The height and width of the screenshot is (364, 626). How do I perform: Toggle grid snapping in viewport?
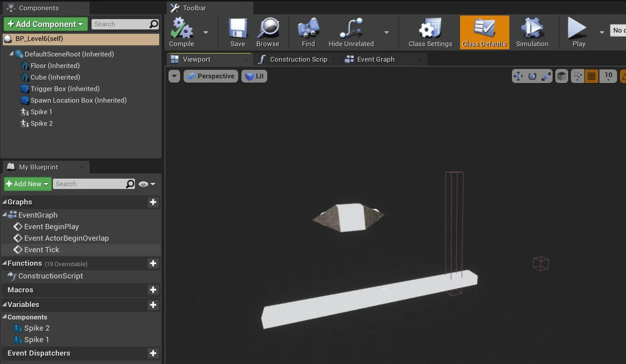click(x=591, y=76)
